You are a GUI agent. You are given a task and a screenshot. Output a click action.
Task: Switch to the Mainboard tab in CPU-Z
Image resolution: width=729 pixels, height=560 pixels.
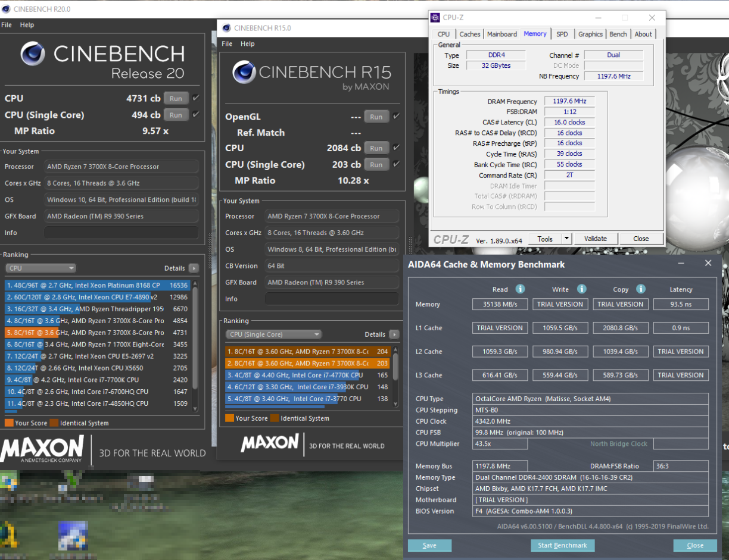point(502,35)
